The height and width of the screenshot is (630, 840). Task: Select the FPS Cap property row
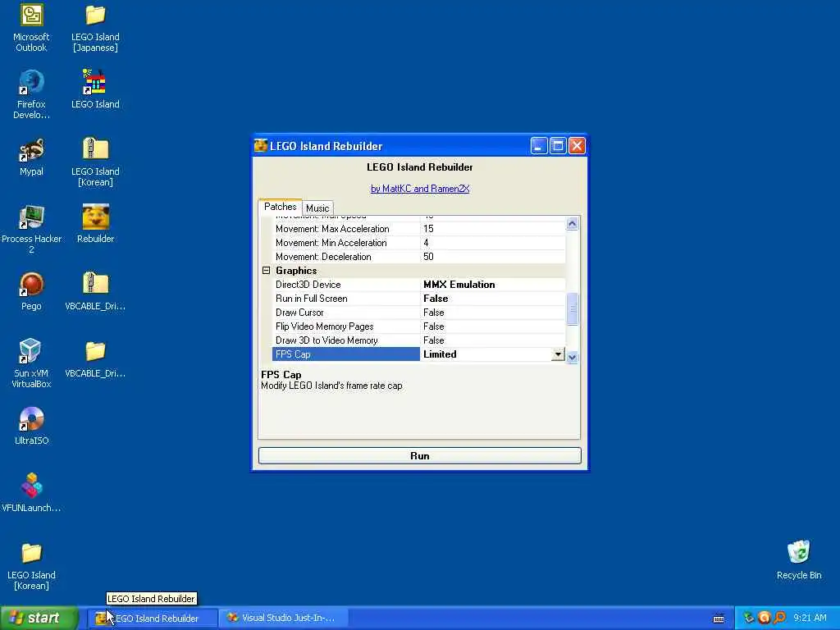[x=419, y=354]
